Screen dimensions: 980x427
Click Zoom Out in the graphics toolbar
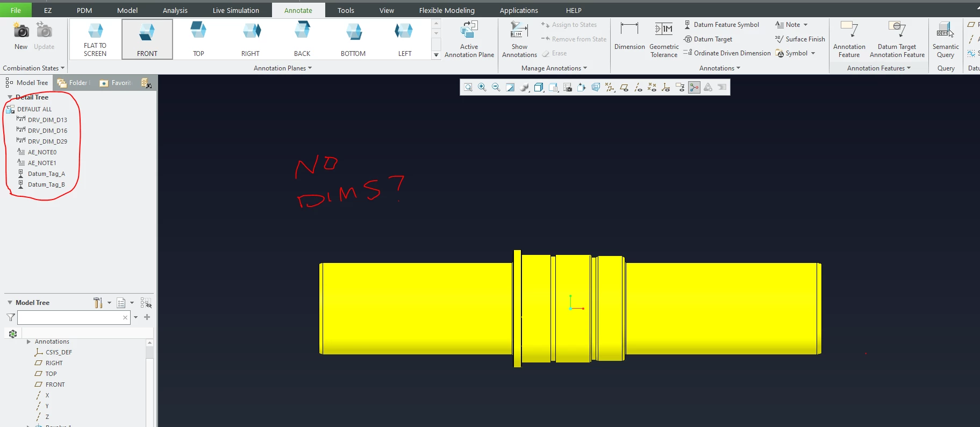click(x=496, y=87)
